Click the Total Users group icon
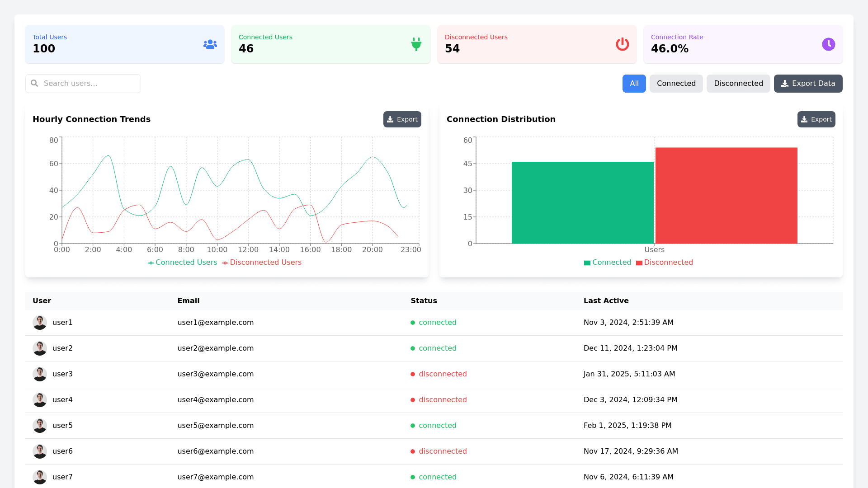The height and width of the screenshot is (488, 868). coord(210,44)
